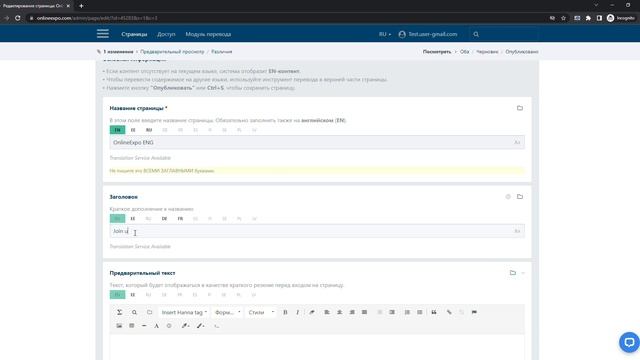Click the Sigma math icon in editor
Image resolution: width=640 pixels, height=360 pixels.
(120, 312)
